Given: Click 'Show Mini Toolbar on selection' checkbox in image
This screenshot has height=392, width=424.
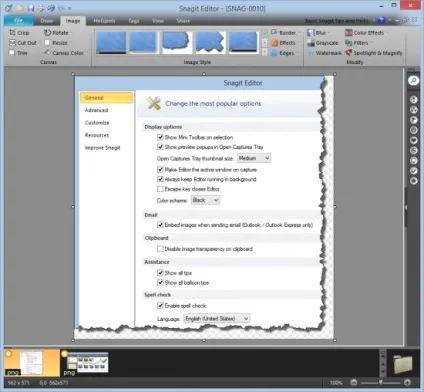Looking at the screenshot, I should click(x=160, y=137).
